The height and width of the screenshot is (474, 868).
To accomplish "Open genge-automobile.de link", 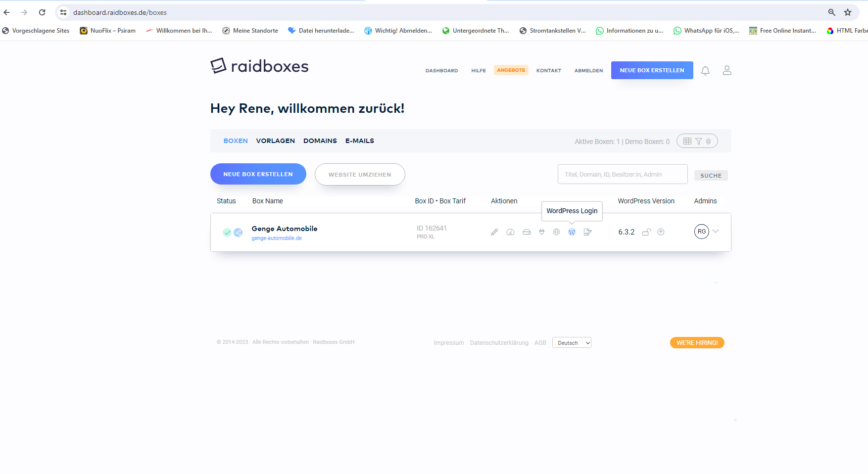I will 277,238.
